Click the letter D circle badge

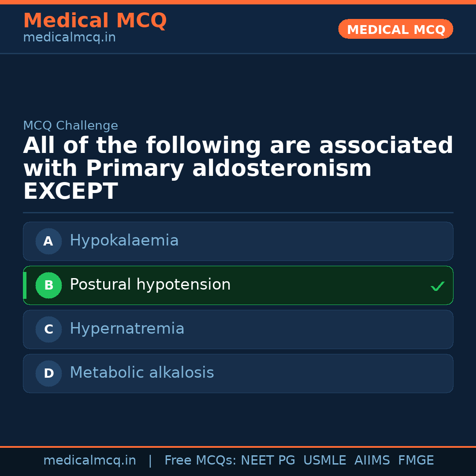[48, 373]
